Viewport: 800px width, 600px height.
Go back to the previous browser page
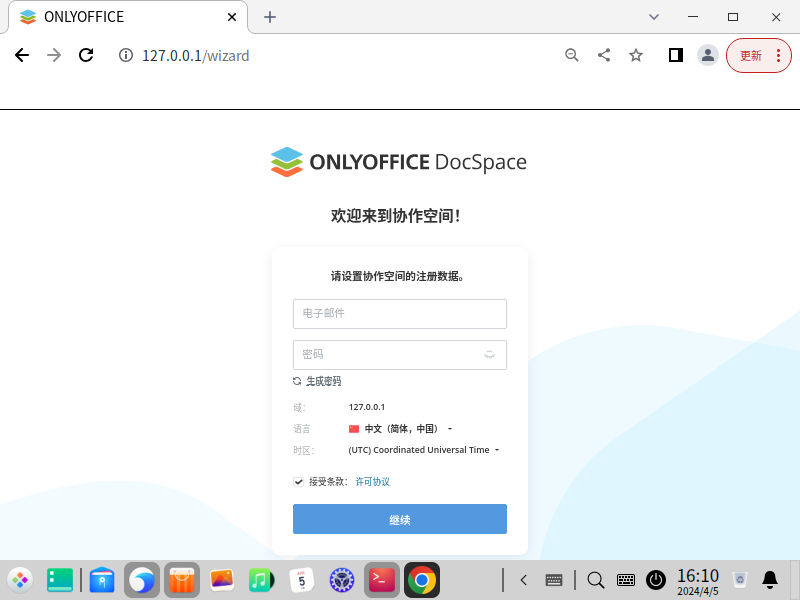(22, 55)
